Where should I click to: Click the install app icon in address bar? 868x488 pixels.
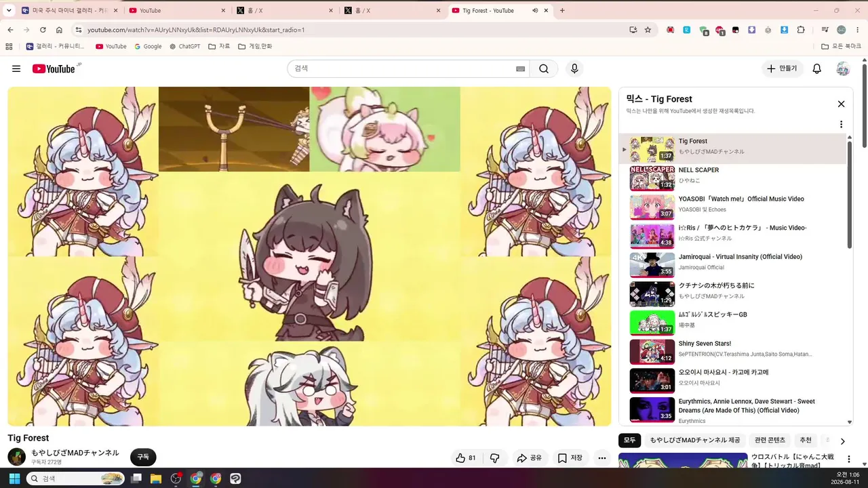pyautogui.click(x=633, y=30)
